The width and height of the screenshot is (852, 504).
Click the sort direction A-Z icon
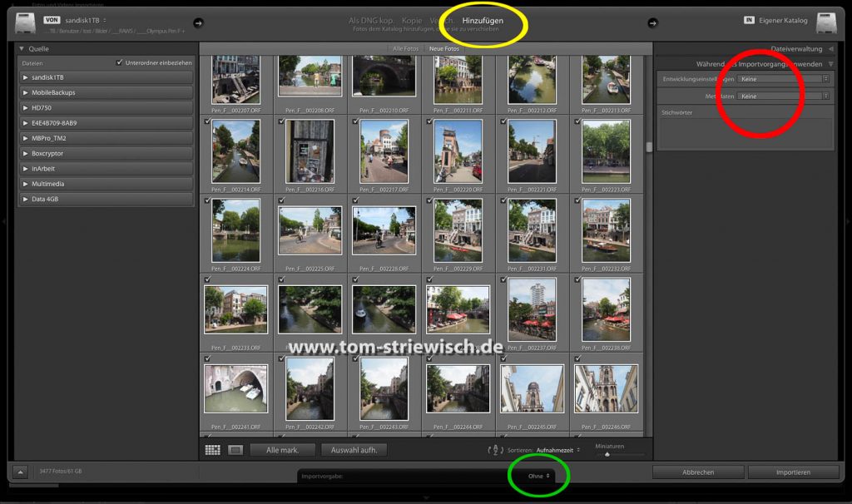[x=495, y=450]
